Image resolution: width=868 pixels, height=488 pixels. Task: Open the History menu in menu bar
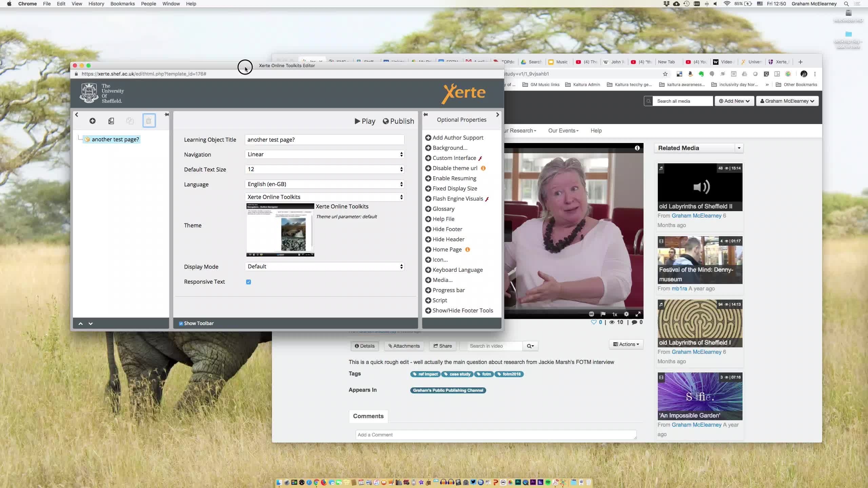[x=96, y=4]
